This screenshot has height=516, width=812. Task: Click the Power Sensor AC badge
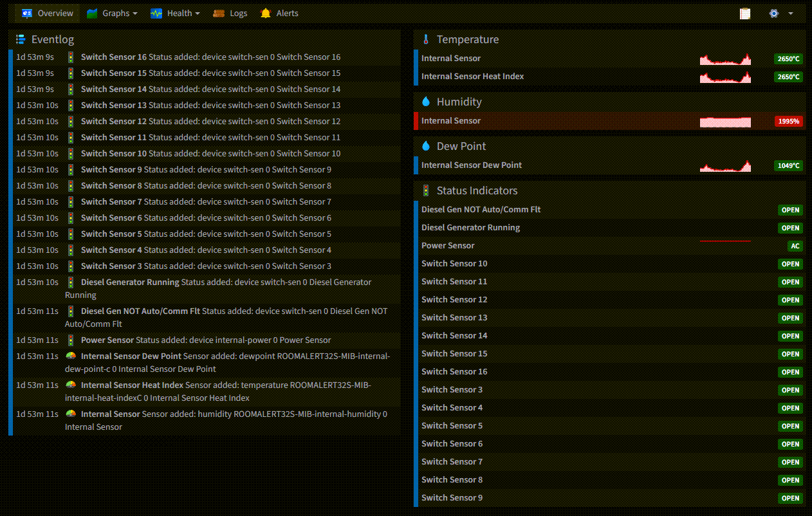click(x=795, y=246)
